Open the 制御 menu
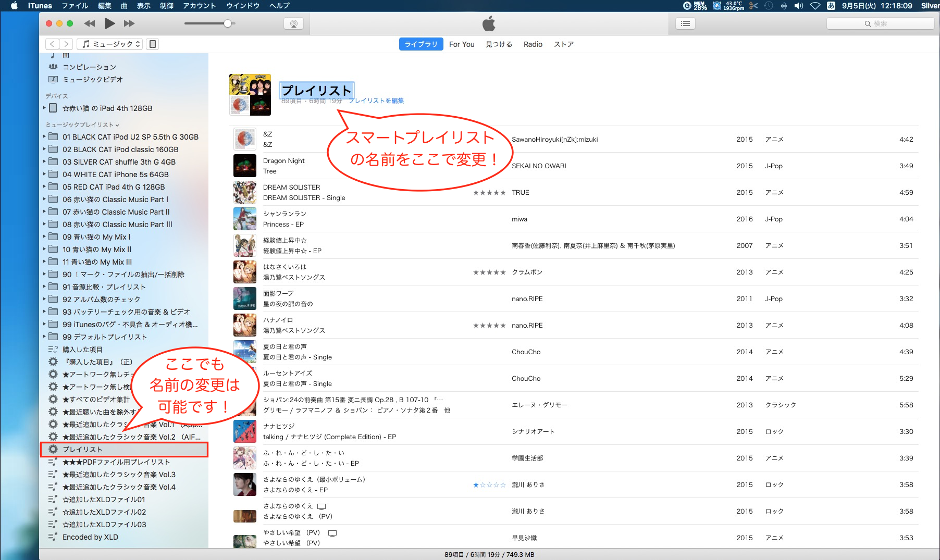 167,6
